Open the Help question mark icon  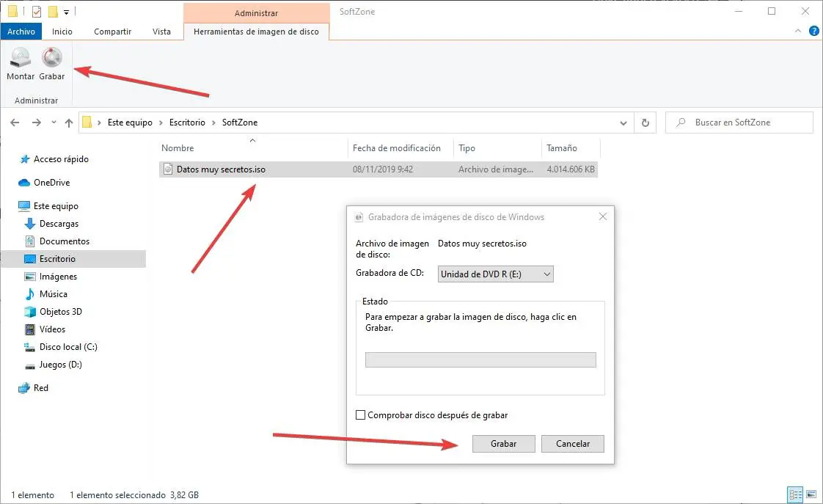[813, 31]
